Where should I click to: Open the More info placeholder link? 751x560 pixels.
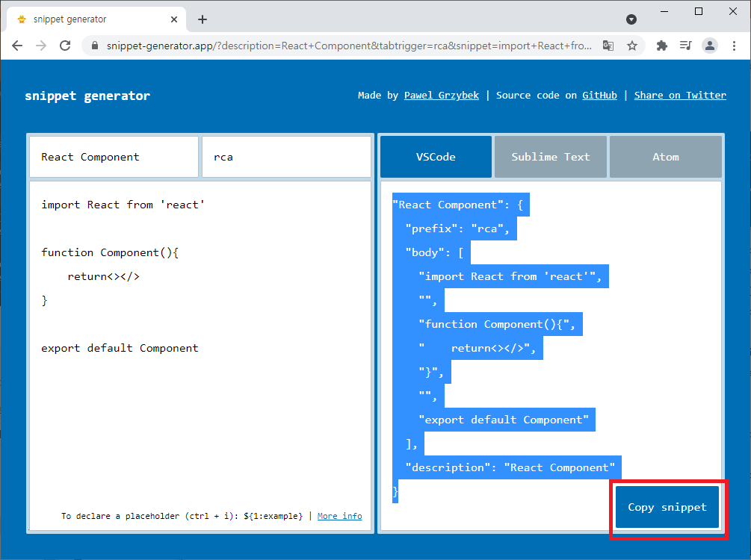click(x=339, y=516)
